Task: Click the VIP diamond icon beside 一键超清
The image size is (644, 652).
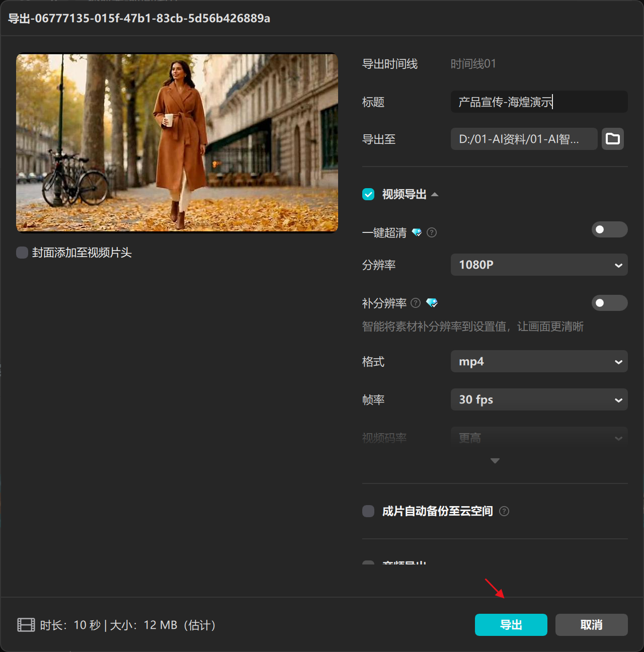Action: click(x=417, y=232)
